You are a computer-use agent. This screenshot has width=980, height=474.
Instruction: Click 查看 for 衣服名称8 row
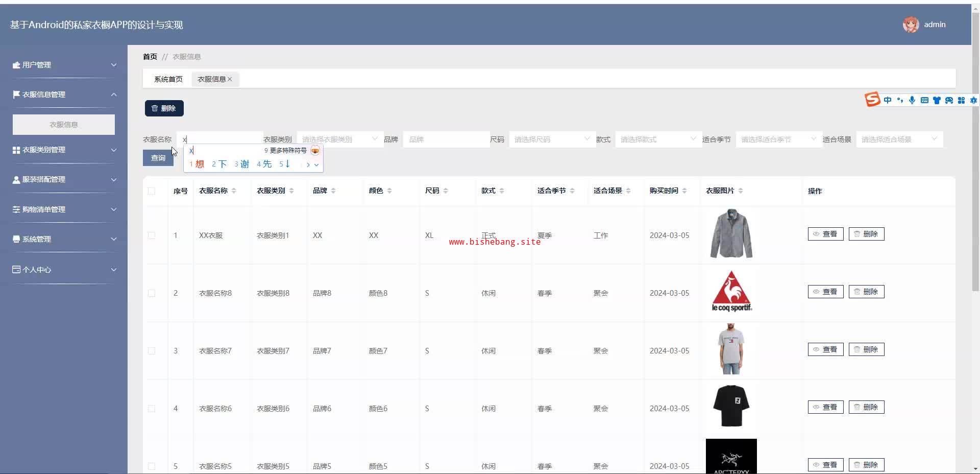click(x=825, y=292)
